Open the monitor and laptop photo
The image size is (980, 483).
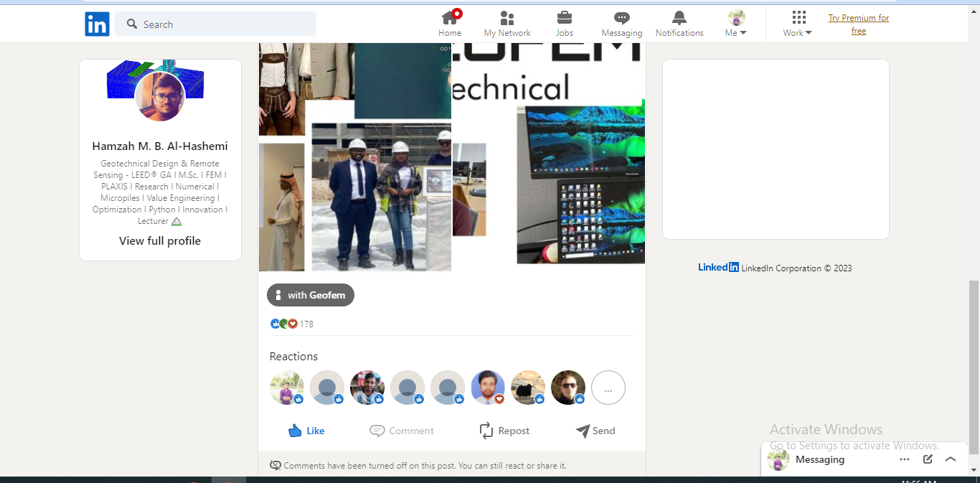tap(581, 184)
